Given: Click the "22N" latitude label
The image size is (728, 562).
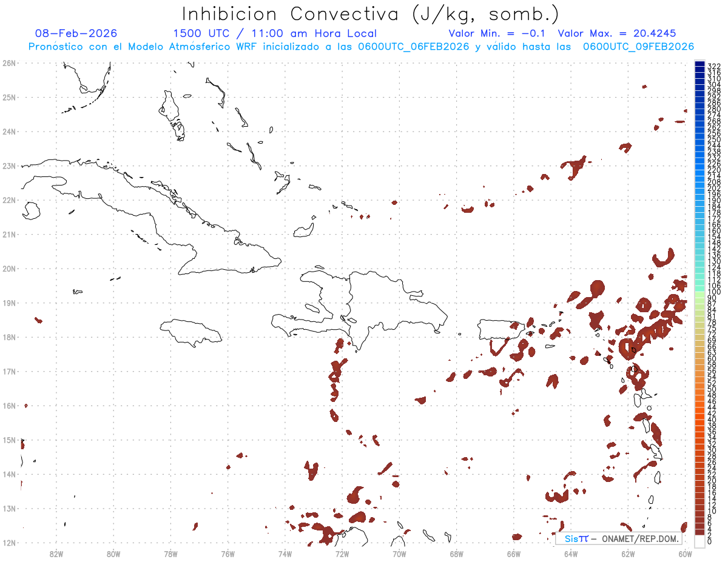Looking at the screenshot, I should (8, 200).
